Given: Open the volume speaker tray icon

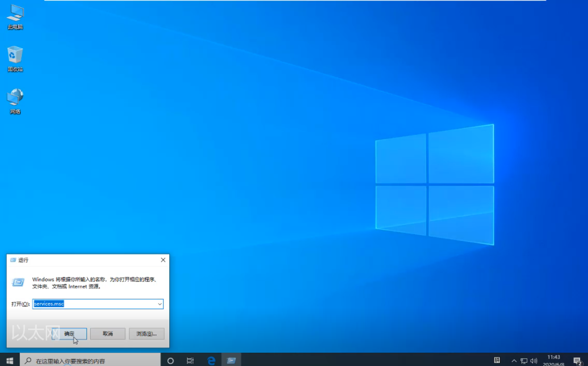Looking at the screenshot, I should 534,361.
